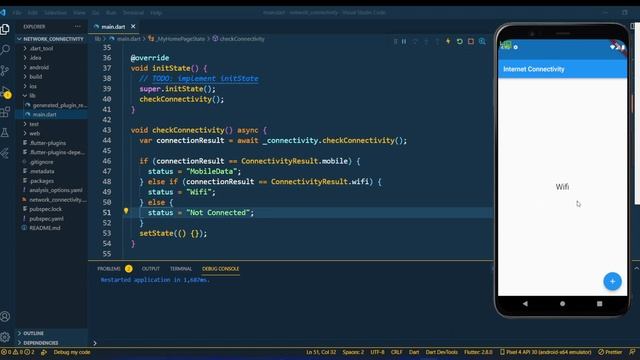Click 'Debug my code' in status bar
Viewport: 640px width, 360px height.
tap(72, 352)
